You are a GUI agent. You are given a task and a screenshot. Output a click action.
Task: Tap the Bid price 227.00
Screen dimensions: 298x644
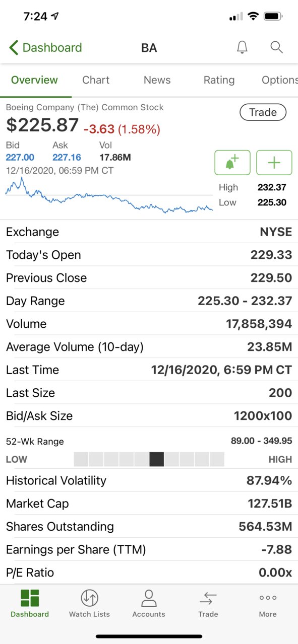pos(20,158)
